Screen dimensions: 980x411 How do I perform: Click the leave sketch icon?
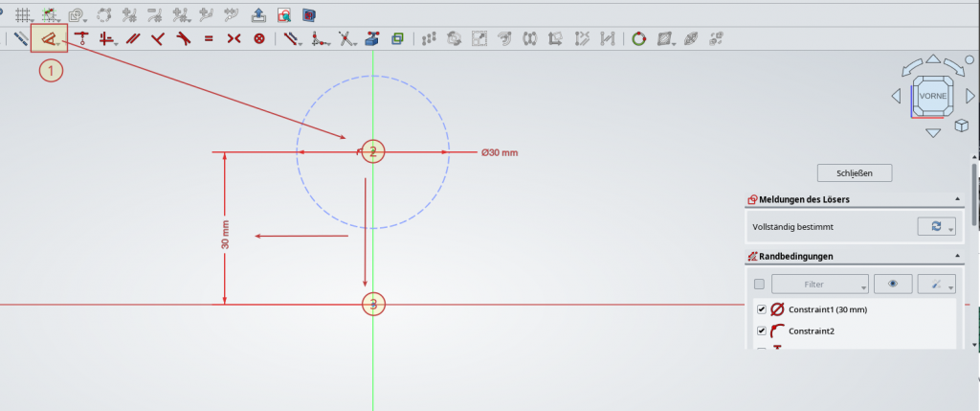(258, 14)
